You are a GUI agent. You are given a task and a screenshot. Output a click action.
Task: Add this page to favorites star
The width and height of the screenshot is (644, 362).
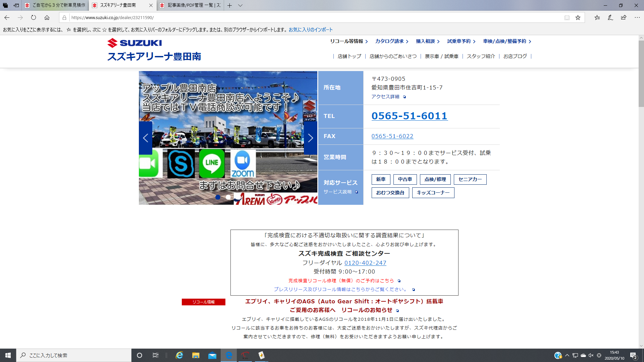tap(578, 18)
